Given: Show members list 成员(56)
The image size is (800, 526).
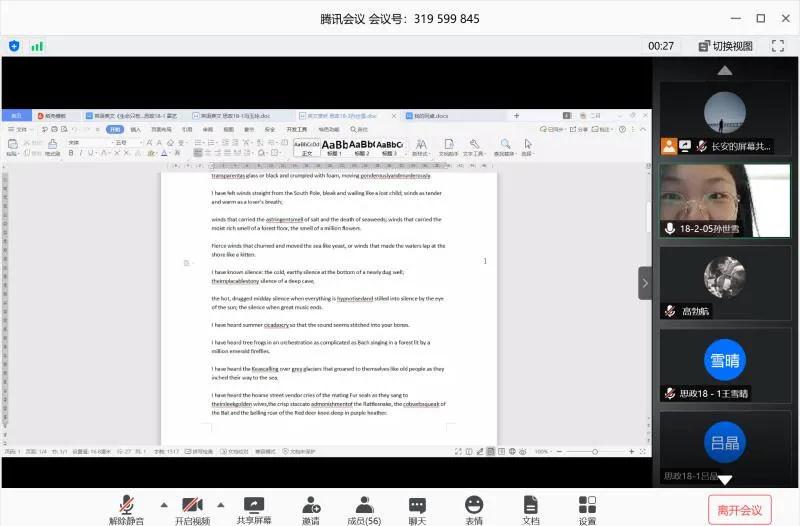Looking at the screenshot, I should pyautogui.click(x=364, y=508).
